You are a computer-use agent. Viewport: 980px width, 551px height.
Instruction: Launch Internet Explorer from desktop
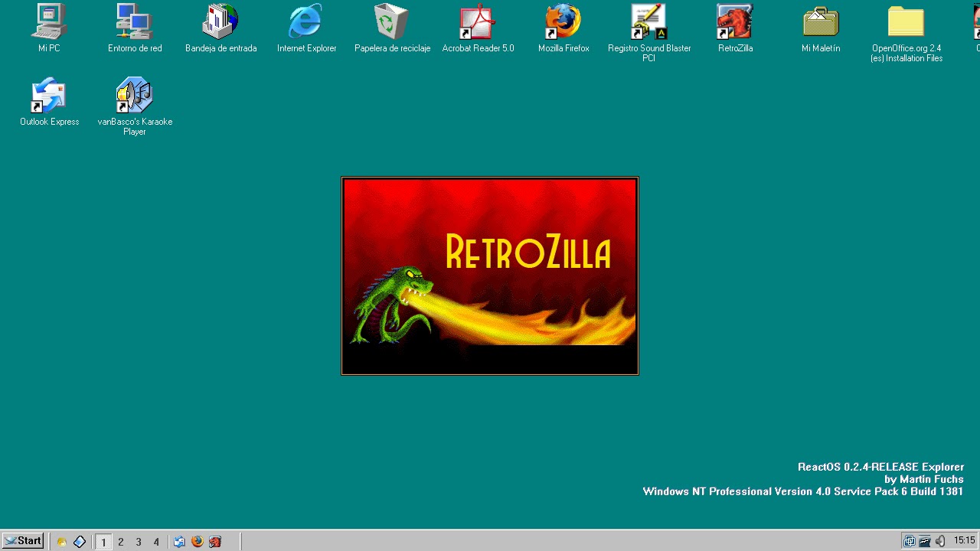(x=306, y=28)
